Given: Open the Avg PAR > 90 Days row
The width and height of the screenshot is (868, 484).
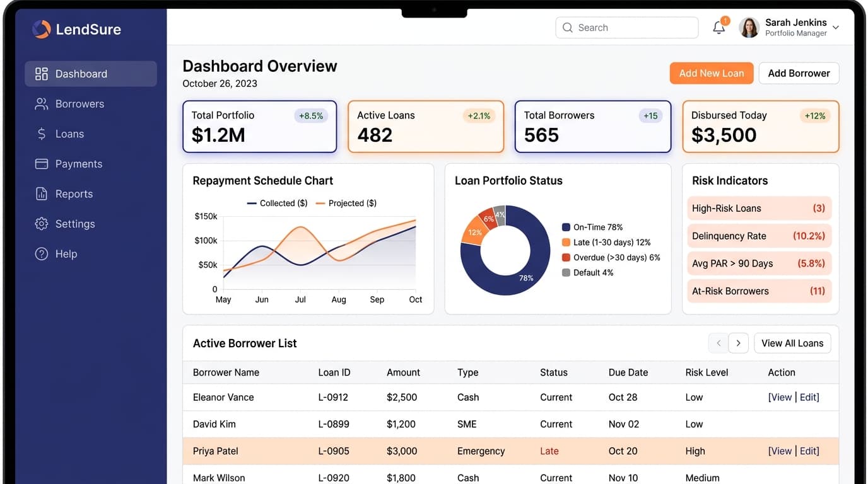Looking at the screenshot, I should click(759, 263).
